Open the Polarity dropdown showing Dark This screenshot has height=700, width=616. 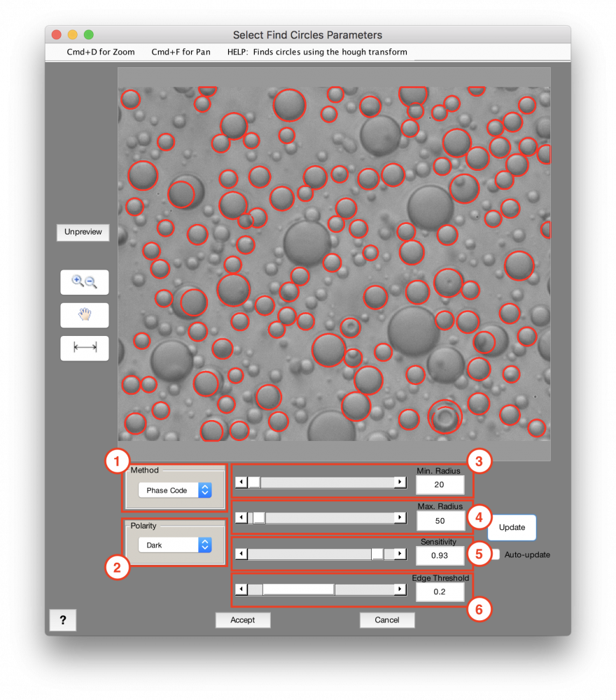coord(168,545)
